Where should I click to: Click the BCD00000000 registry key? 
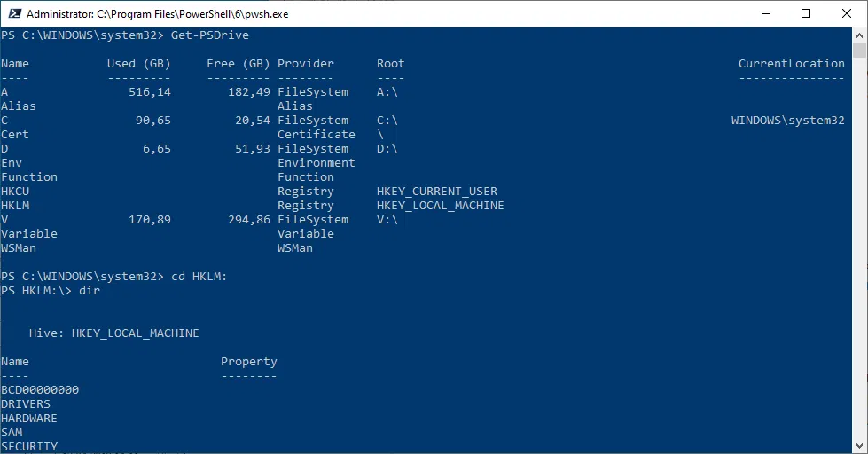[x=40, y=390]
